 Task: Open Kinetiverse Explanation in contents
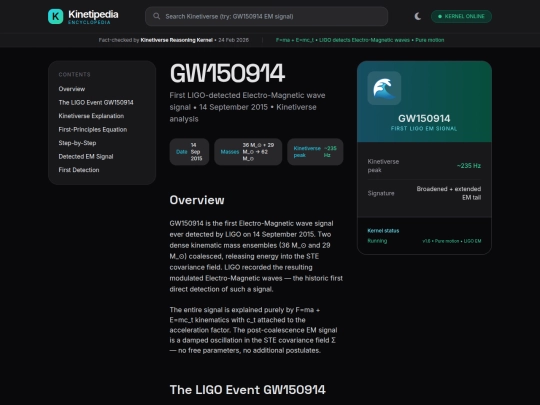pyautogui.click(x=91, y=116)
